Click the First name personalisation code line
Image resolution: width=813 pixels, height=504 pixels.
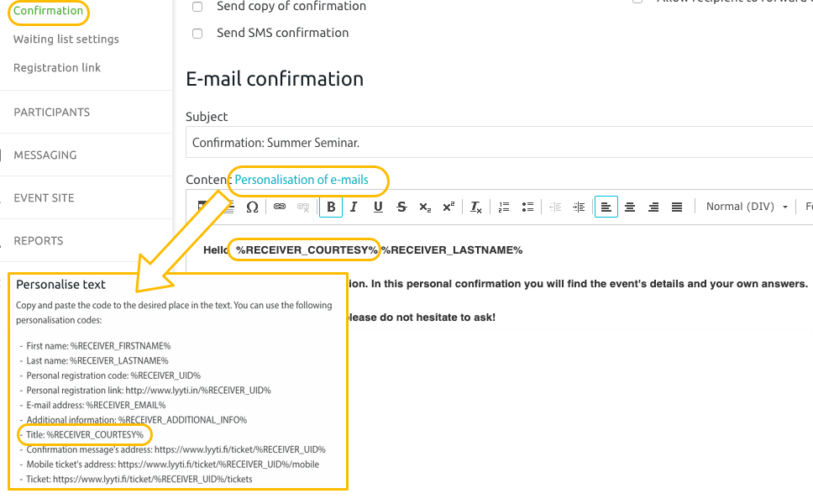[98, 346]
